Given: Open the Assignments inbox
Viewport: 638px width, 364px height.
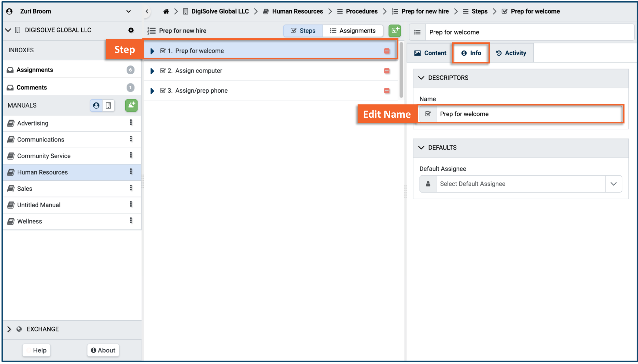Looking at the screenshot, I should (72, 70).
